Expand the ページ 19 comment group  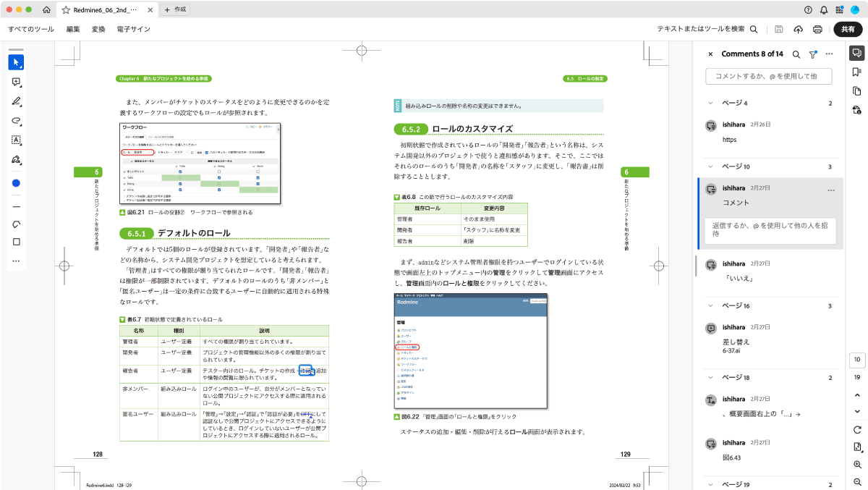pos(710,484)
